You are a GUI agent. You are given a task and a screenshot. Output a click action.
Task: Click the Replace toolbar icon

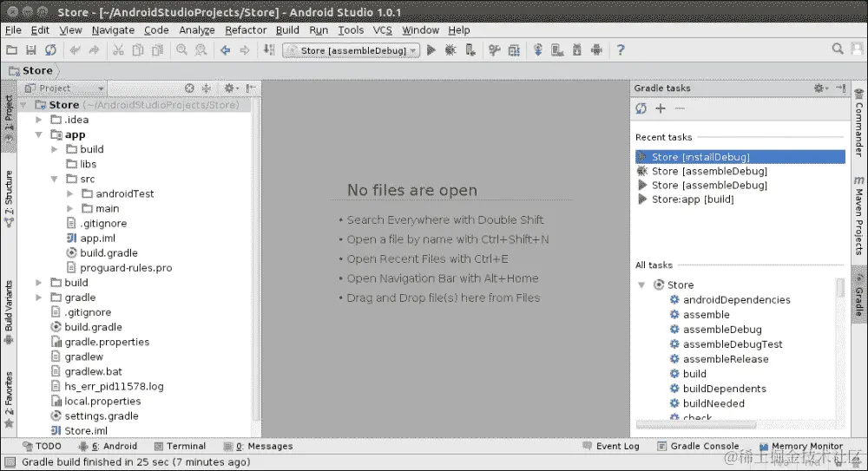click(201, 50)
